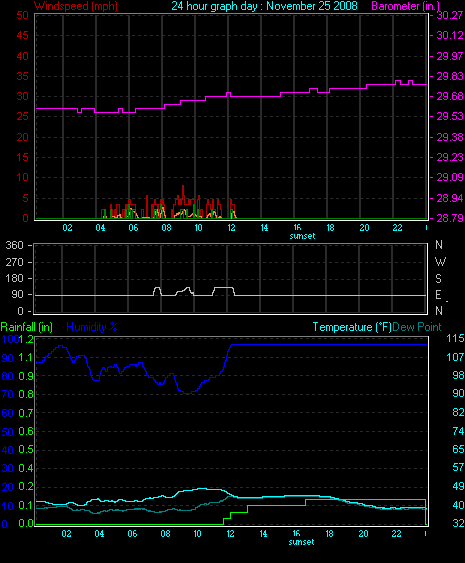The height and width of the screenshot is (563, 465).
Task: Click the Barometer (in.) axis title
Action: [x=405, y=6]
